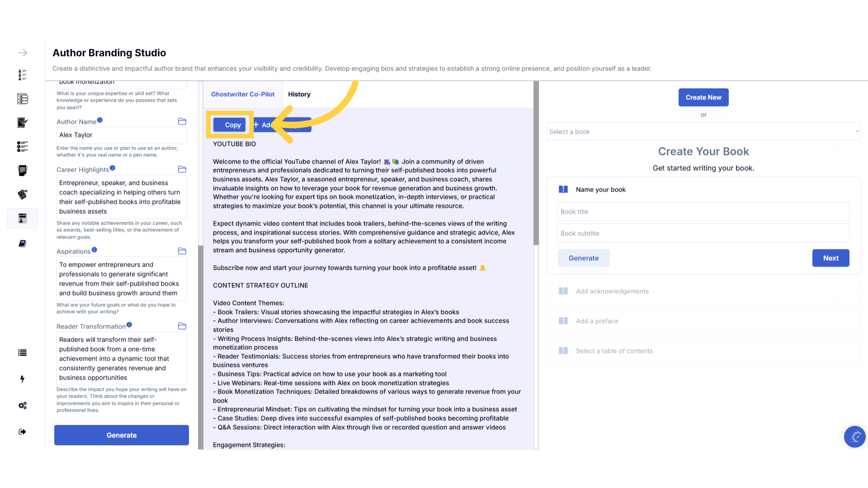This screenshot has height=488, width=868.
Task: Click folder icon next to Aspirations
Action: click(182, 251)
